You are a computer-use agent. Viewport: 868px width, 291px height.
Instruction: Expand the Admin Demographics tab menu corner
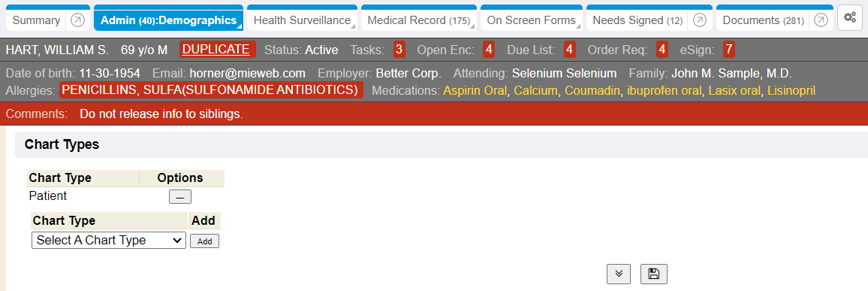239,26
